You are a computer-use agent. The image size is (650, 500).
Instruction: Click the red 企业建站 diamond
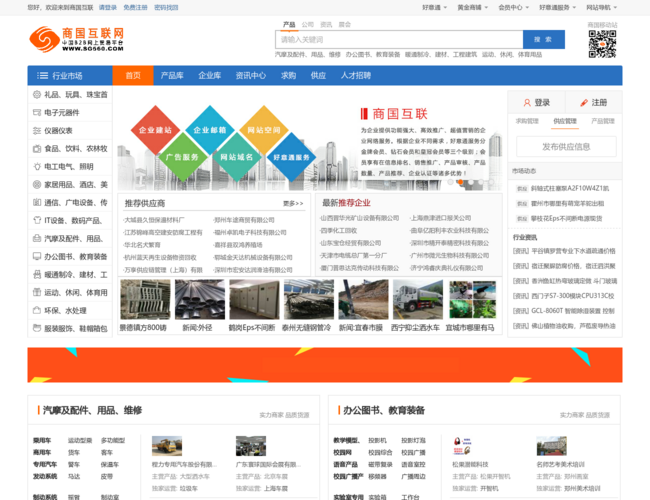point(155,130)
